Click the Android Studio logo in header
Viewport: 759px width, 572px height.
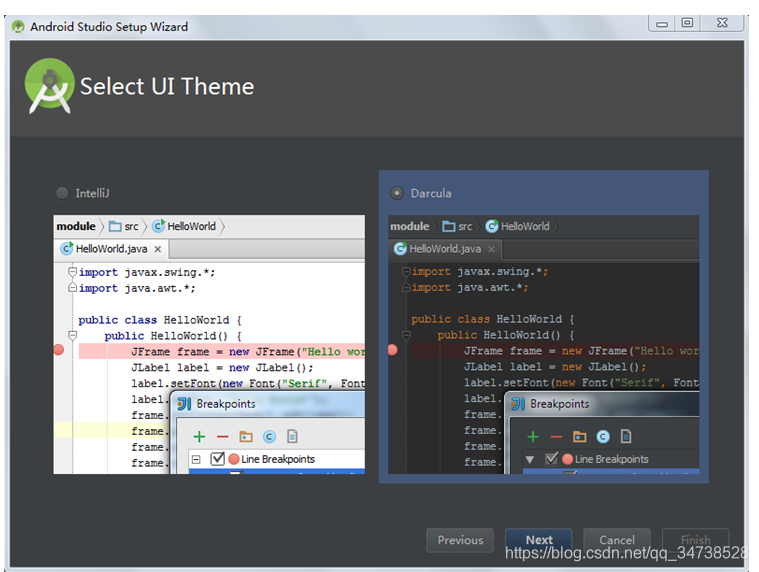click(x=49, y=86)
